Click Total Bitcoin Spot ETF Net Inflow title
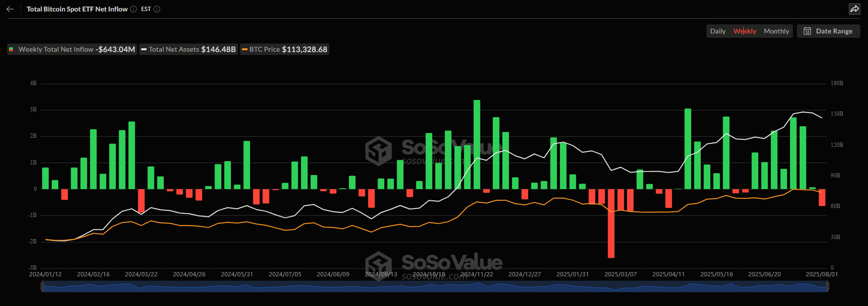Viewport: 868px width, 306px height. pos(77,9)
